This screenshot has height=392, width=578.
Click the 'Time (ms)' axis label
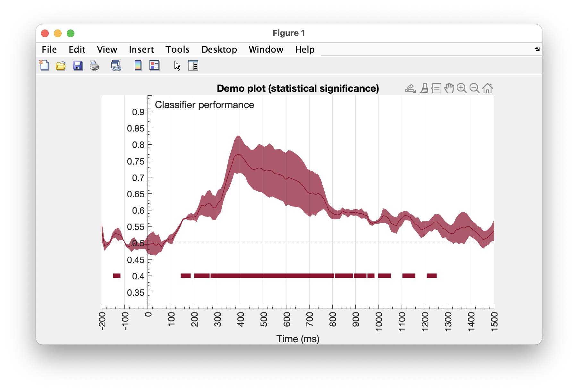click(x=298, y=339)
